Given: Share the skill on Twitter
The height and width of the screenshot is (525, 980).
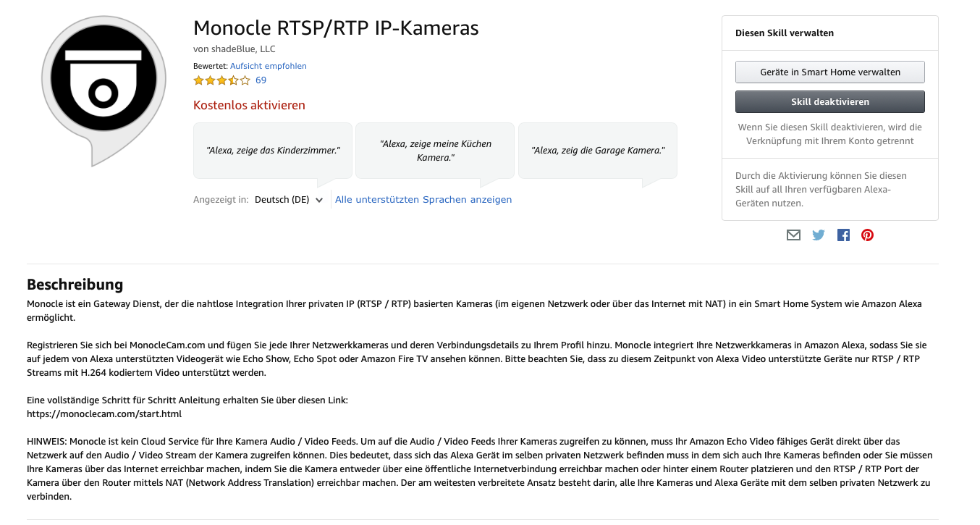Looking at the screenshot, I should tap(818, 235).
